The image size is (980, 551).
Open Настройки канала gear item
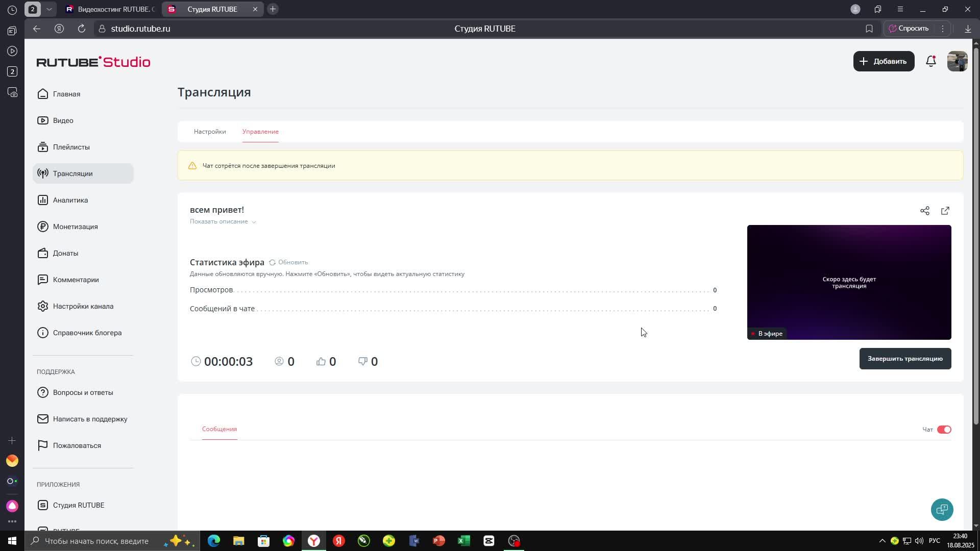coord(83,306)
